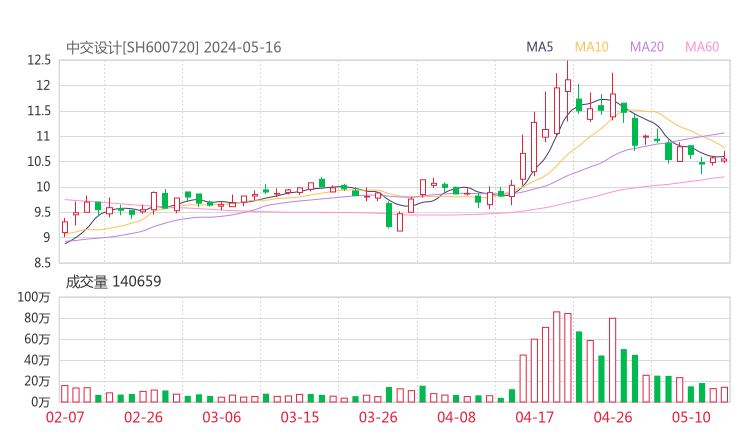
Task: Click the 02-26 date axis label
Action: [x=143, y=417]
